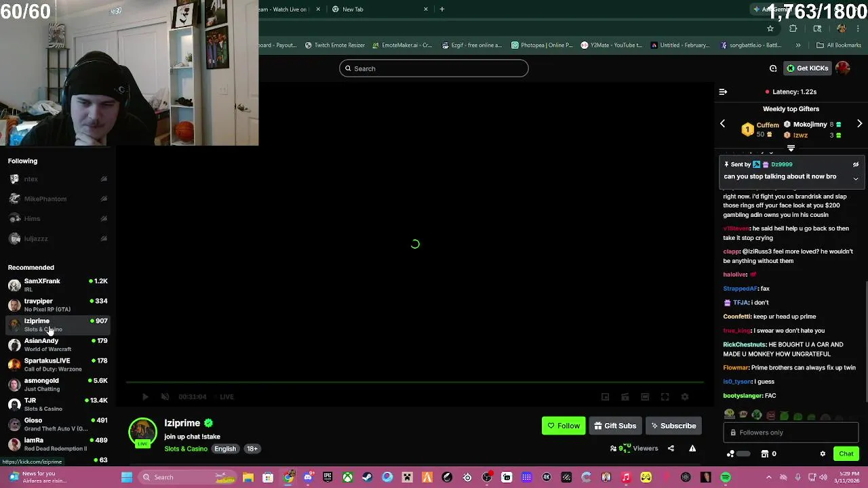The width and height of the screenshot is (868, 488).
Task: Open Gloso recommended channel
Action: click(x=58, y=424)
